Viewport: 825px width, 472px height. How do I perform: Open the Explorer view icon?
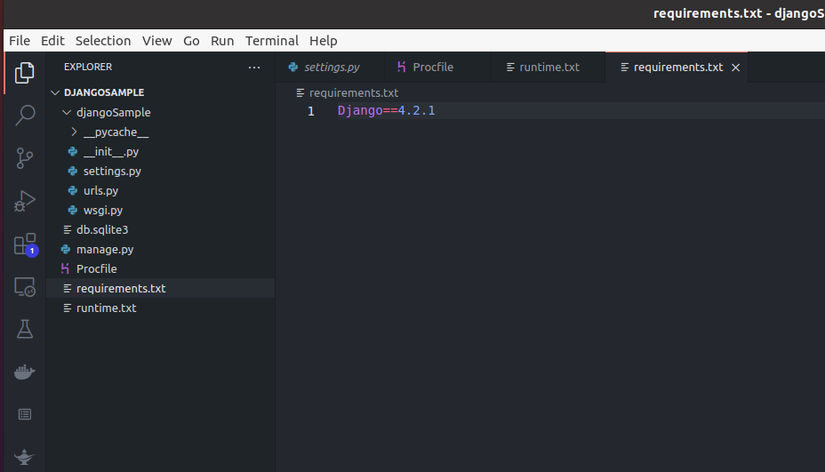24,73
